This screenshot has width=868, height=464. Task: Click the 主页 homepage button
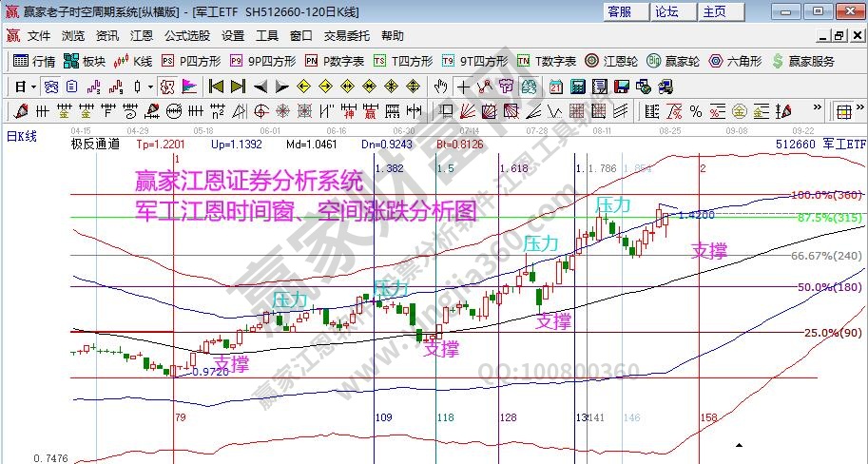click(721, 11)
